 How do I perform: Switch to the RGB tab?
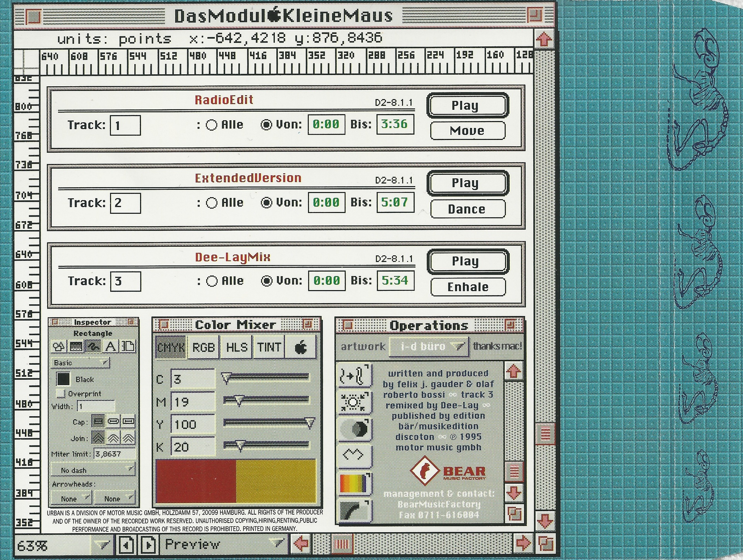[204, 347]
